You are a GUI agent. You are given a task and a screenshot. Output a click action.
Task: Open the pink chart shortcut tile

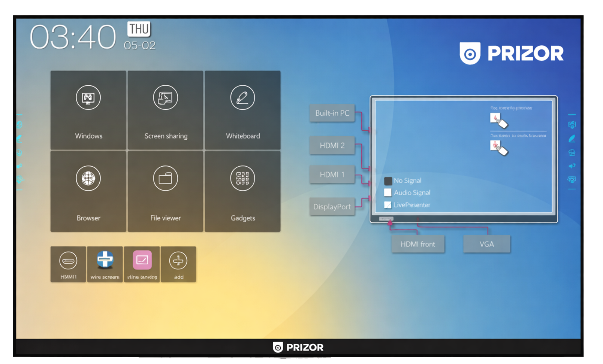[x=142, y=264]
